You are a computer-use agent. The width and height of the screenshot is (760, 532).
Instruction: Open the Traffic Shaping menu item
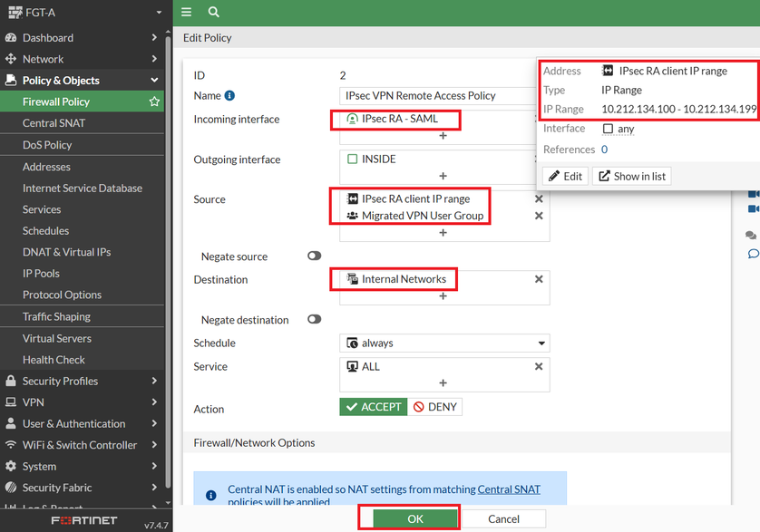pyautogui.click(x=82, y=316)
